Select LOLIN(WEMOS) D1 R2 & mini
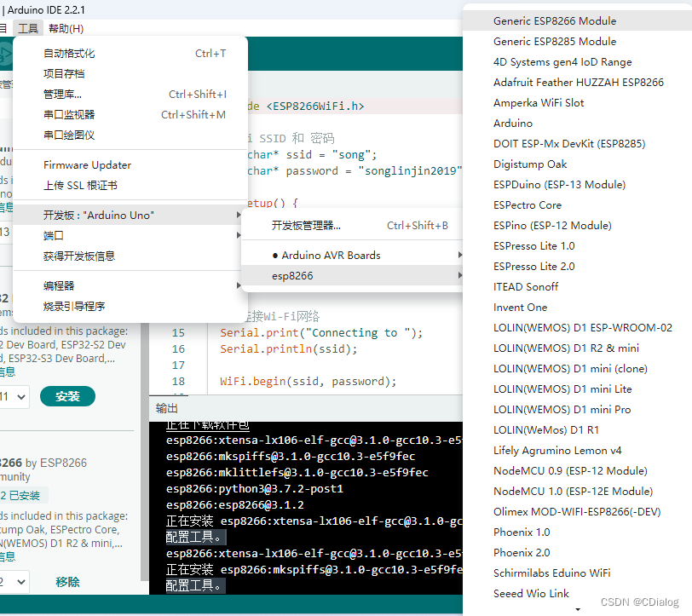This screenshot has width=692, height=616. click(x=577, y=348)
